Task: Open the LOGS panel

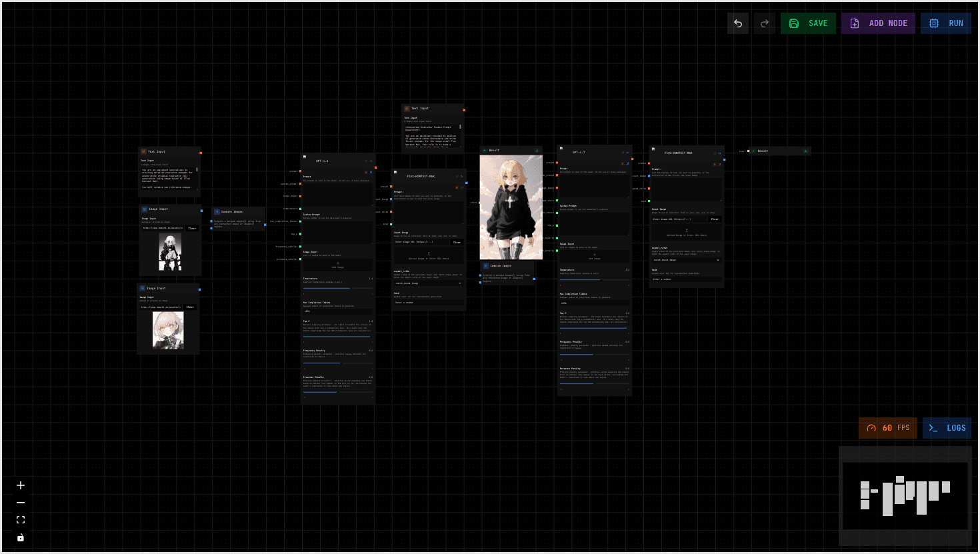Action: (x=947, y=428)
